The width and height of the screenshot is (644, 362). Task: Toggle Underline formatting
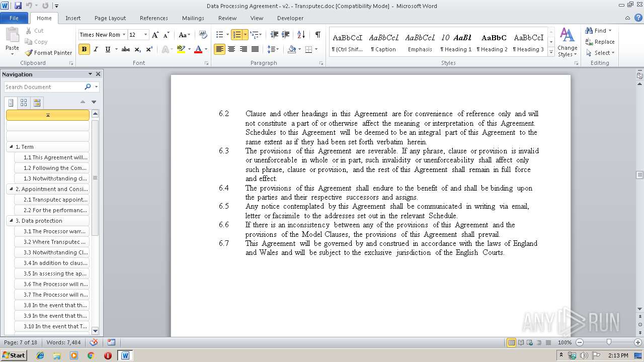point(108,49)
